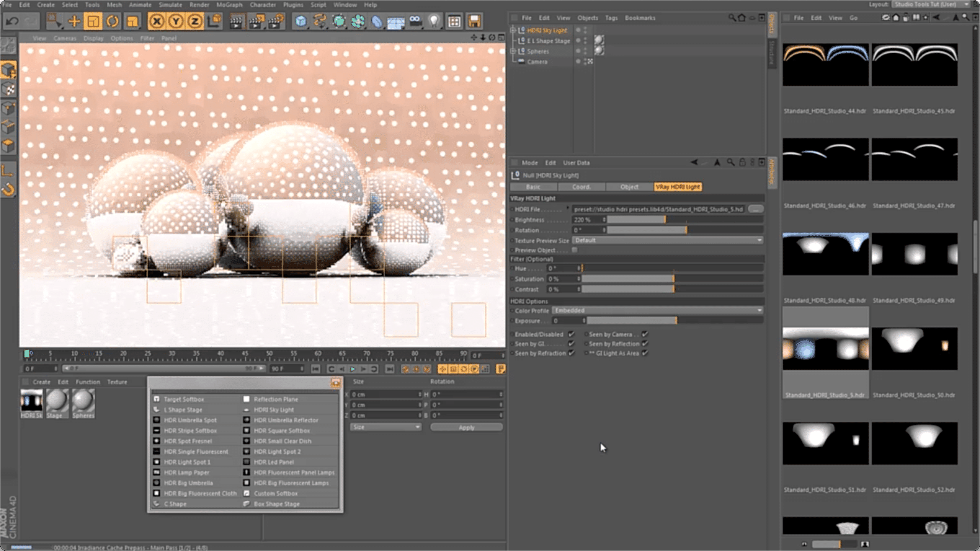Screen dimensions: 980x551
Task: Click the Undo icon in the toolbar
Action: click(x=13, y=21)
